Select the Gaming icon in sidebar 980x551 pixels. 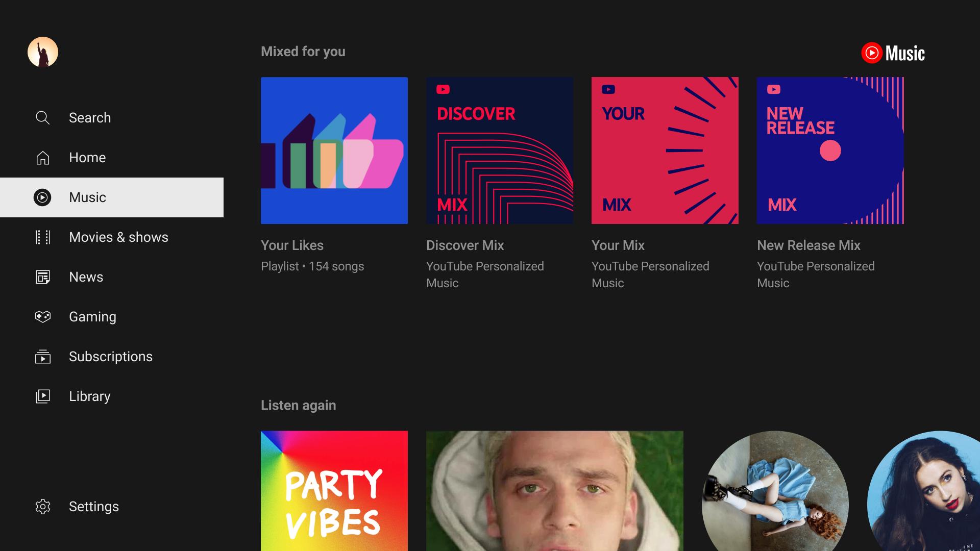point(43,316)
